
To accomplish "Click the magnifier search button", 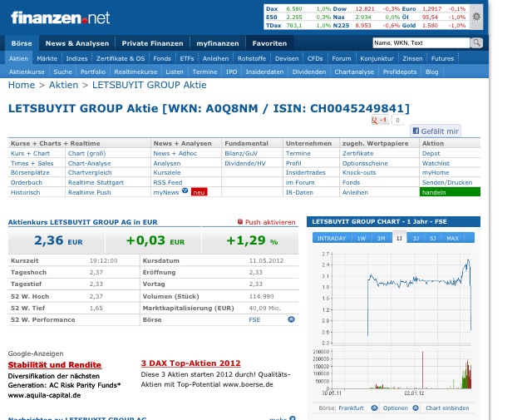I will [x=476, y=42].
